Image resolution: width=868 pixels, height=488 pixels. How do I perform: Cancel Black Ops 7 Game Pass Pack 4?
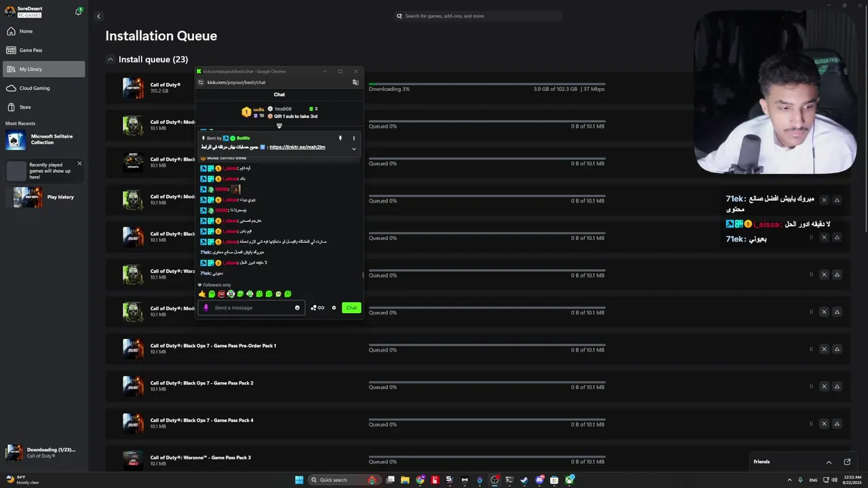click(824, 424)
